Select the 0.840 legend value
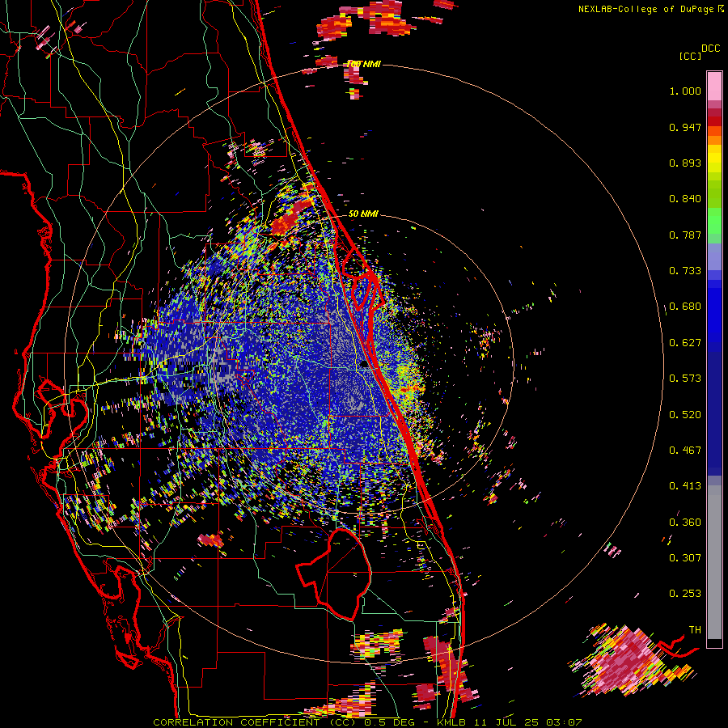The height and width of the screenshot is (728, 728). click(x=685, y=199)
